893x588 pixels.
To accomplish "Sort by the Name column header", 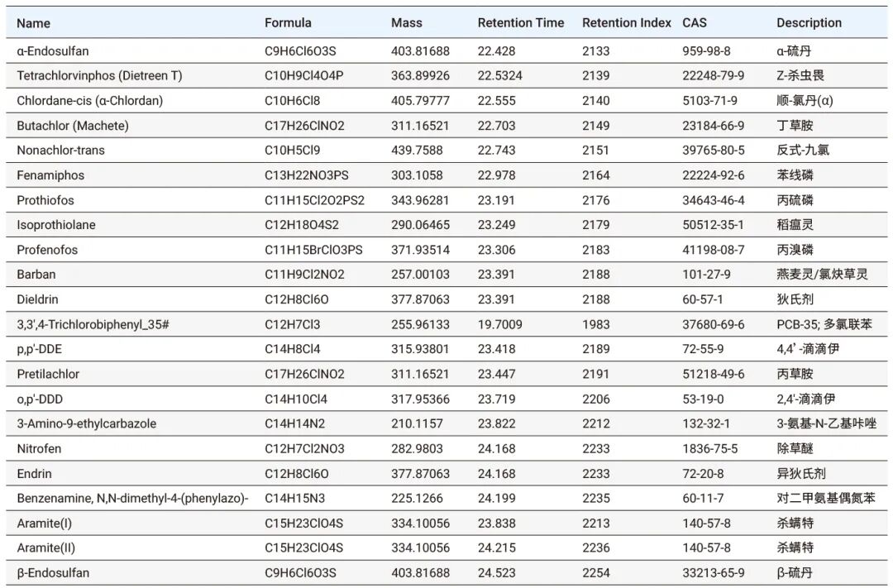I will (x=33, y=23).
